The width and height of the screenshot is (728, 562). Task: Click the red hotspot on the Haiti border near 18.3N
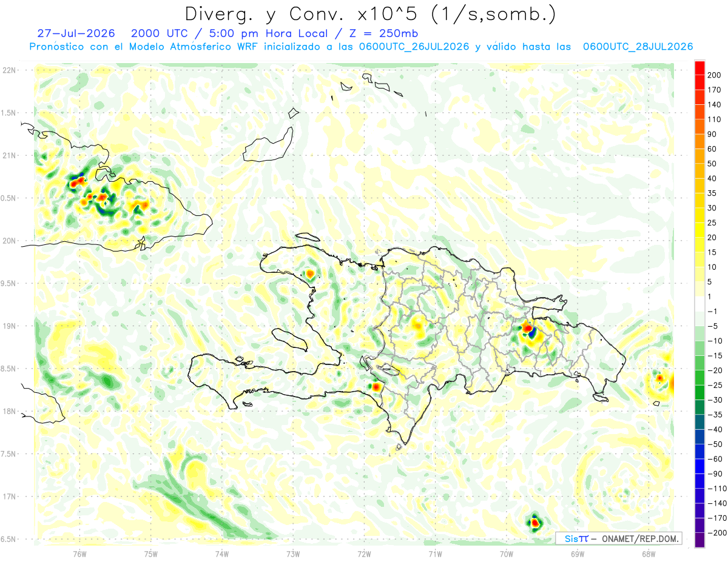tap(376, 386)
